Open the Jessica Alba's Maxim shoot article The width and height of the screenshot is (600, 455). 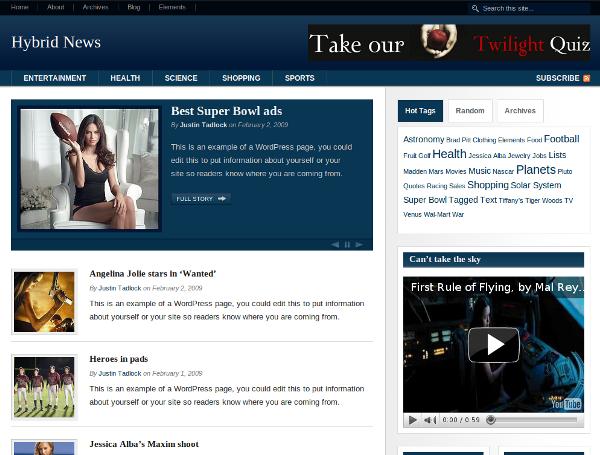point(144,444)
